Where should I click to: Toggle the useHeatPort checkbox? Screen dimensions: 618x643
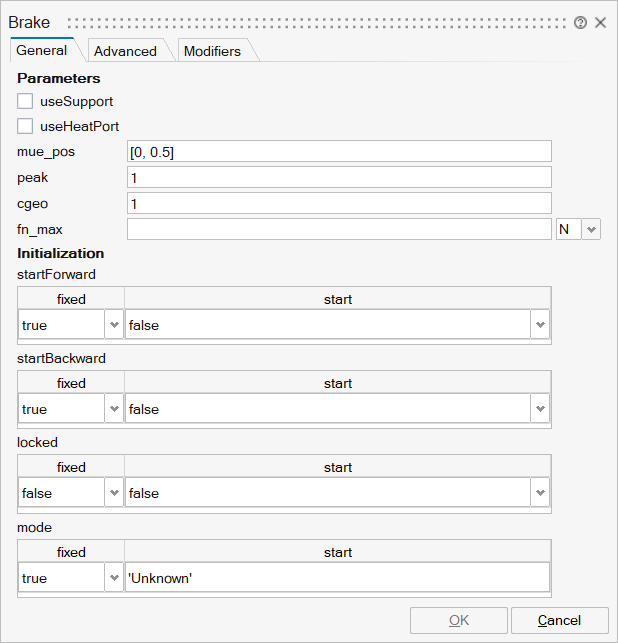[x=25, y=126]
